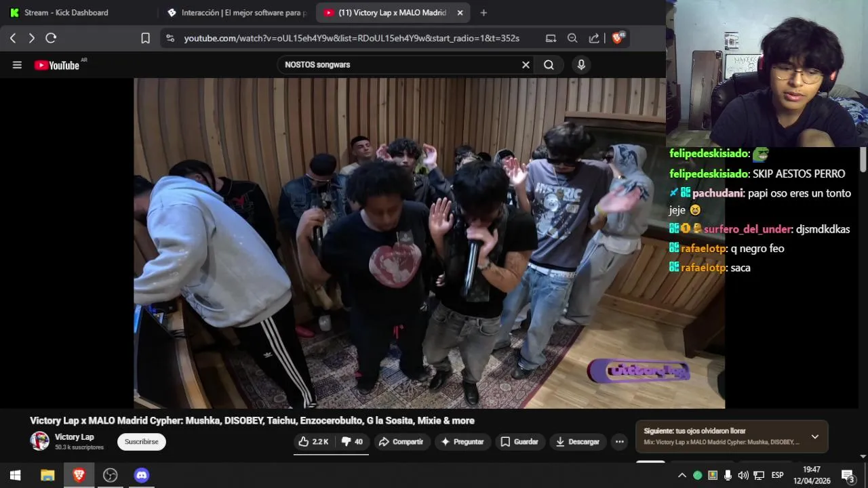This screenshot has width=868, height=488.
Task: Open network status tray icon
Action: click(759, 475)
